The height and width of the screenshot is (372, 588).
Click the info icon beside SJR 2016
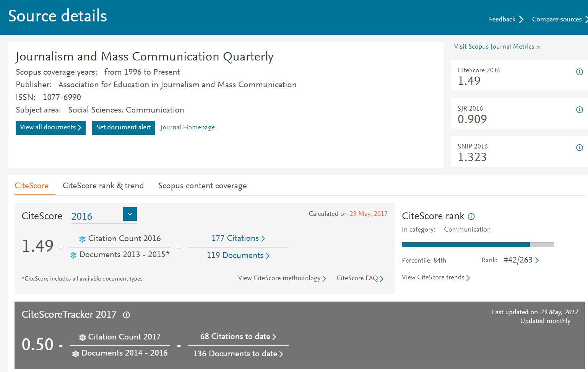[579, 110]
